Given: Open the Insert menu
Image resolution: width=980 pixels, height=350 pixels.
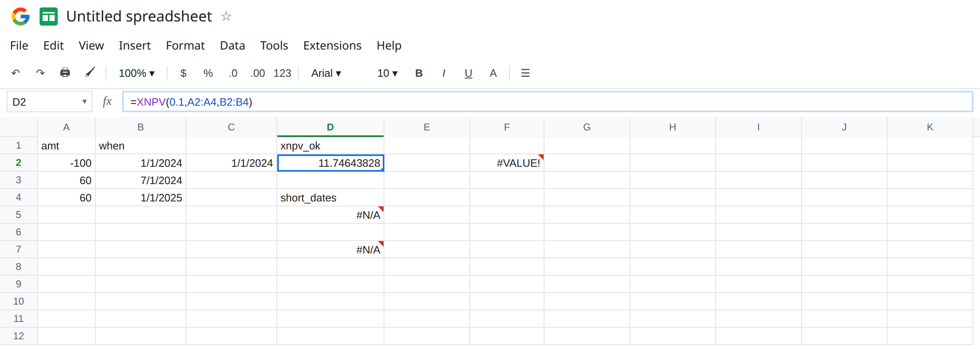Looking at the screenshot, I should [x=134, y=45].
